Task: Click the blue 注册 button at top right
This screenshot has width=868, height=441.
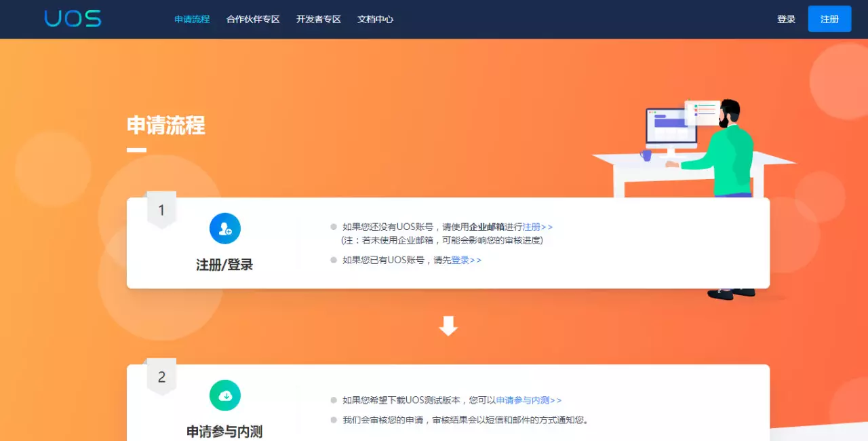Action: 829,18
